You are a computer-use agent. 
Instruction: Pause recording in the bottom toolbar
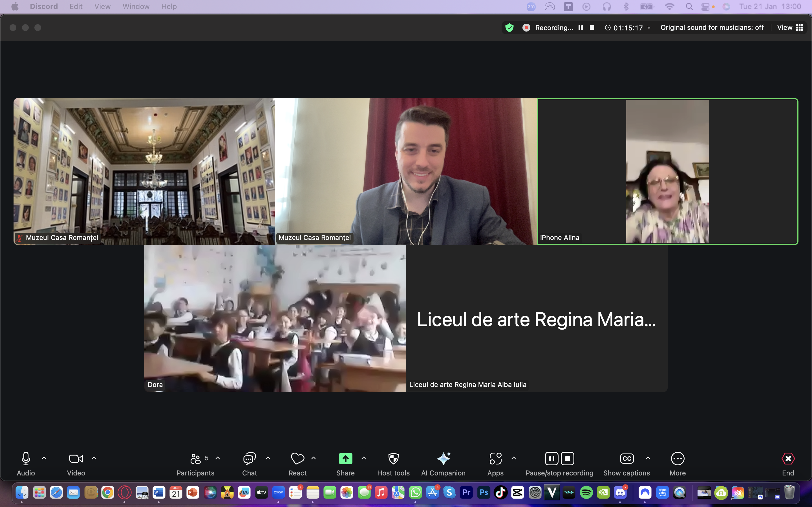[551, 459]
